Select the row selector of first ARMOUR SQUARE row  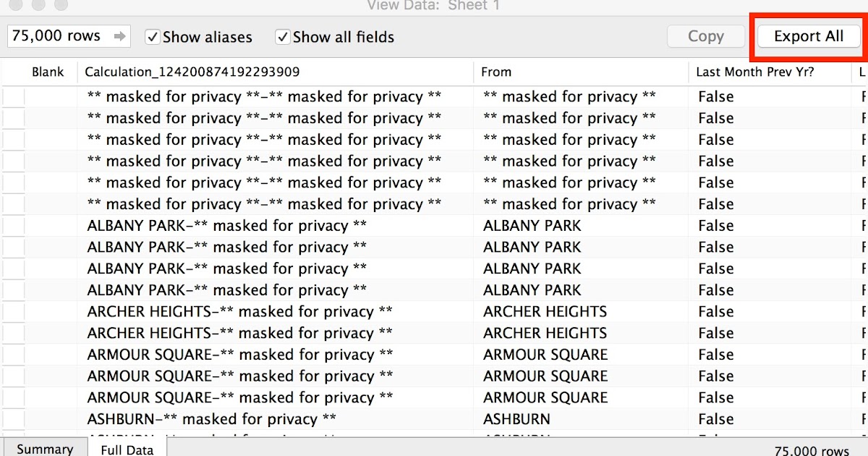[13, 355]
